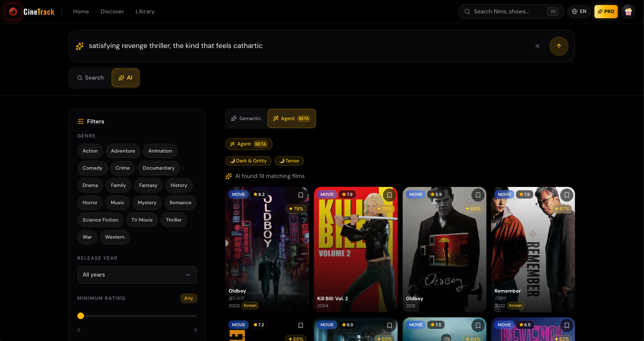
Task: Click the 70% match badge on Kill Bill
Action: (x=384, y=209)
